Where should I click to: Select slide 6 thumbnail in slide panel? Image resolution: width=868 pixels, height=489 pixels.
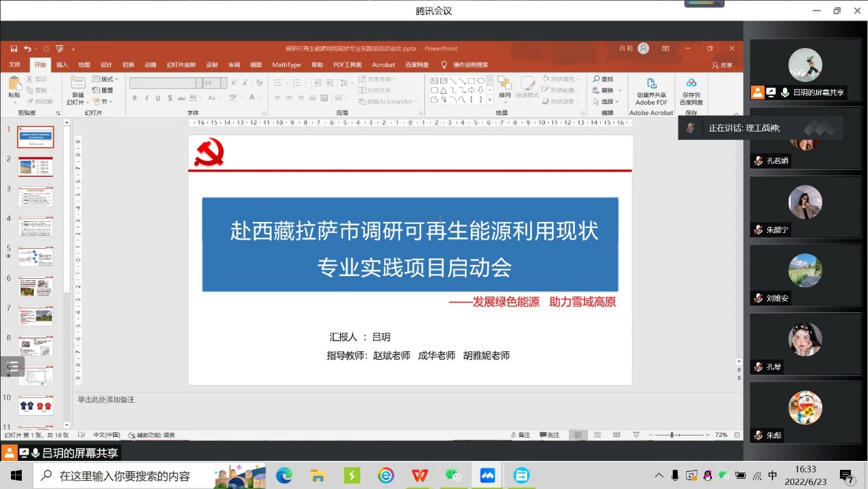(x=36, y=286)
